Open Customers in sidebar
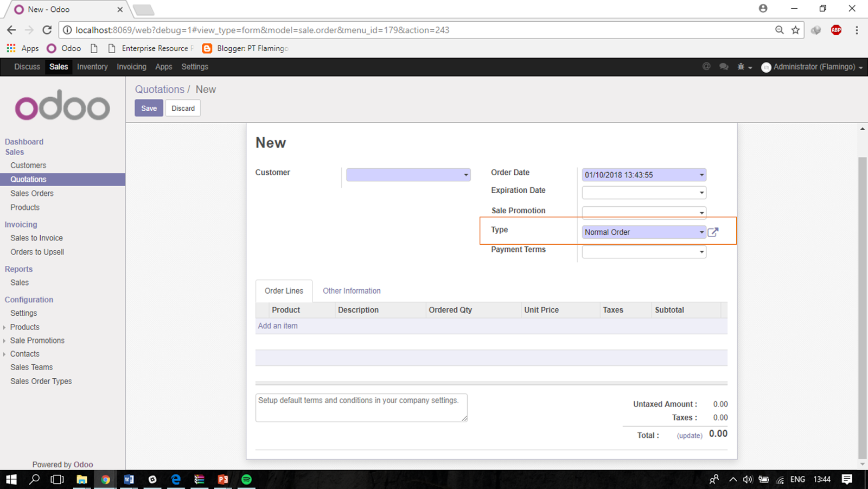This screenshot has height=489, width=868. 28,166
